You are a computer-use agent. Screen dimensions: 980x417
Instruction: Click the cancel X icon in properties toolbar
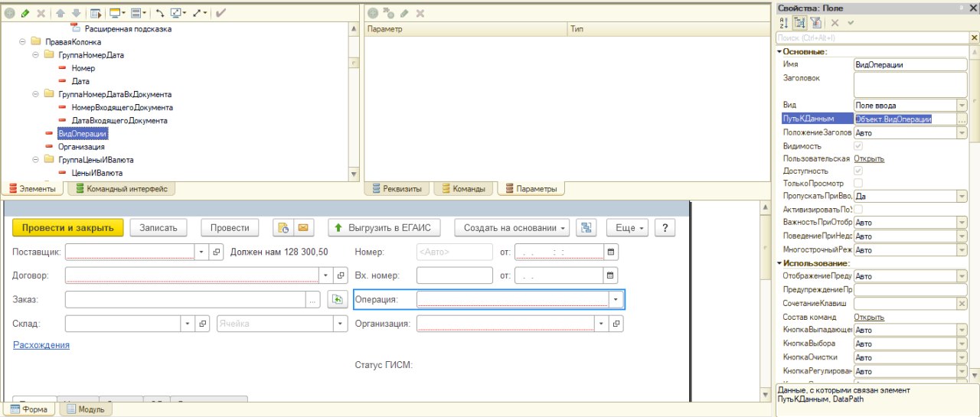(835, 23)
